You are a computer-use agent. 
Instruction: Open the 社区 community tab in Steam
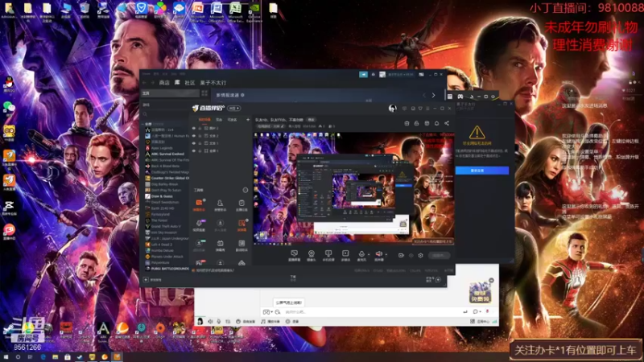click(x=189, y=83)
